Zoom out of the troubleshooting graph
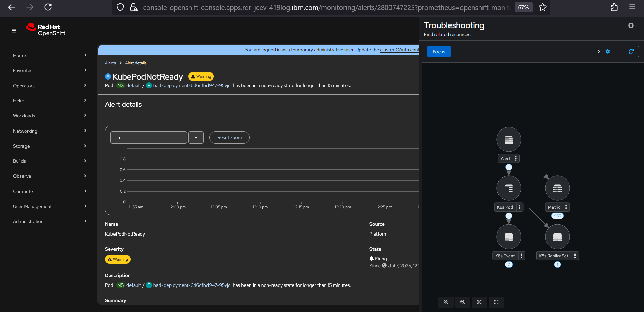644x312 pixels. (x=462, y=302)
